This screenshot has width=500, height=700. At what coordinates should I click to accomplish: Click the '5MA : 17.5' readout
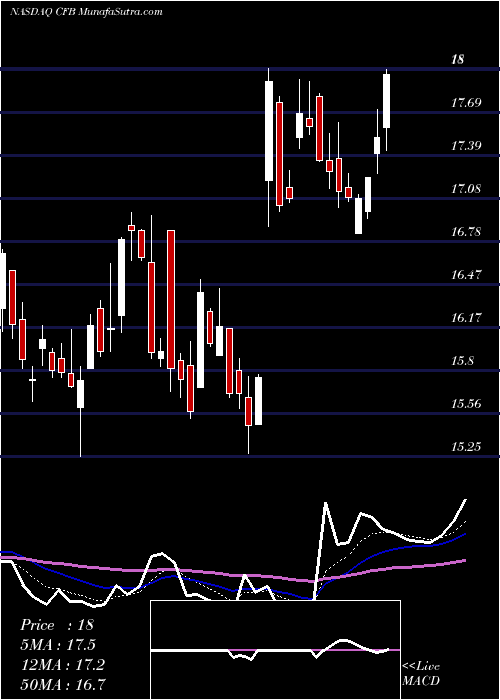(58, 645)
